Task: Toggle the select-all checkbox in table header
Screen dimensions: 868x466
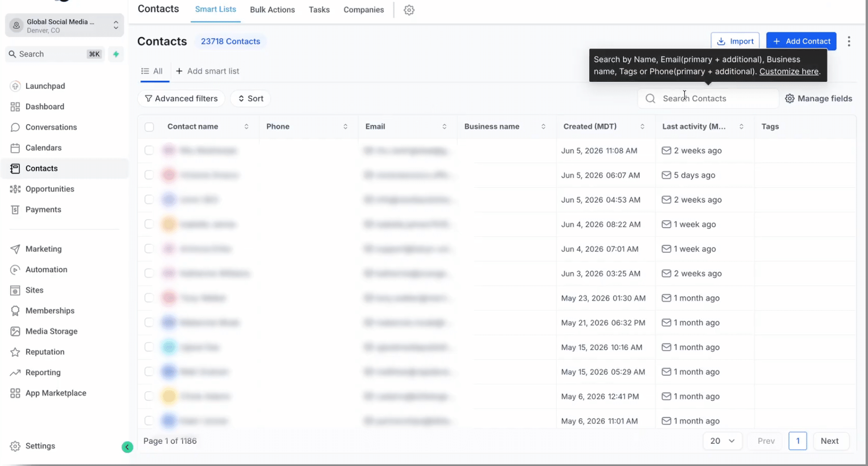Action: 149,127
